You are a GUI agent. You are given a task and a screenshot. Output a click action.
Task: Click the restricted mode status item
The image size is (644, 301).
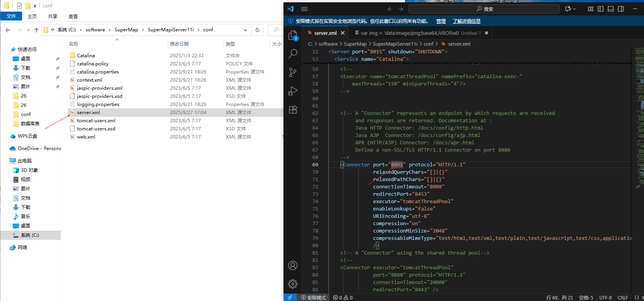point(313,298)
